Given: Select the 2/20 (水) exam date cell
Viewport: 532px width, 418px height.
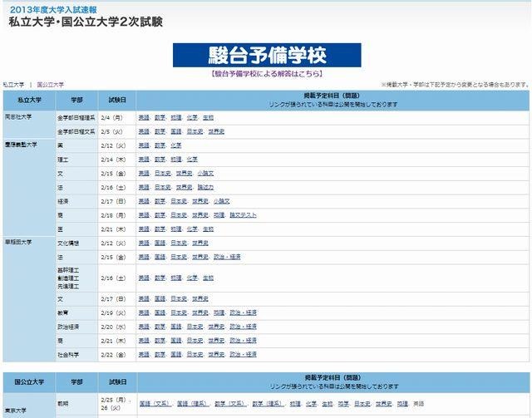Looking at the screenshot, I should [116, 327].
